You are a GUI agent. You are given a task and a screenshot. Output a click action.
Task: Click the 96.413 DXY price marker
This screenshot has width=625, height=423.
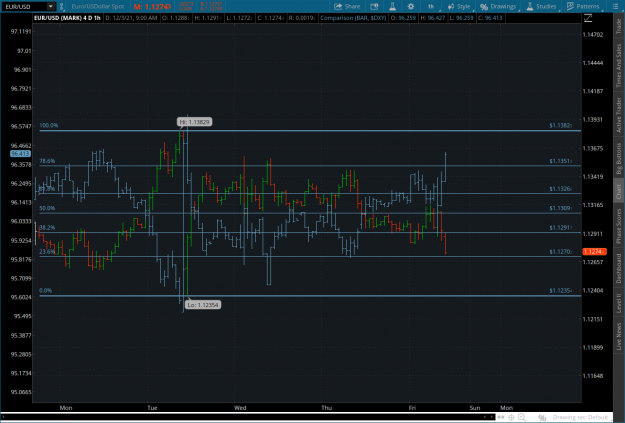[x=20, y=153]
